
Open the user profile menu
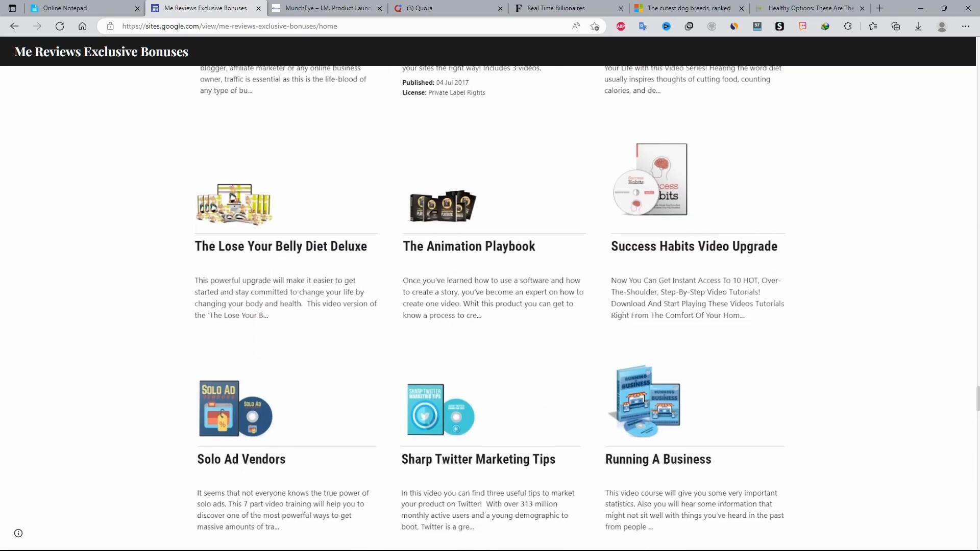tap(942, 26)
